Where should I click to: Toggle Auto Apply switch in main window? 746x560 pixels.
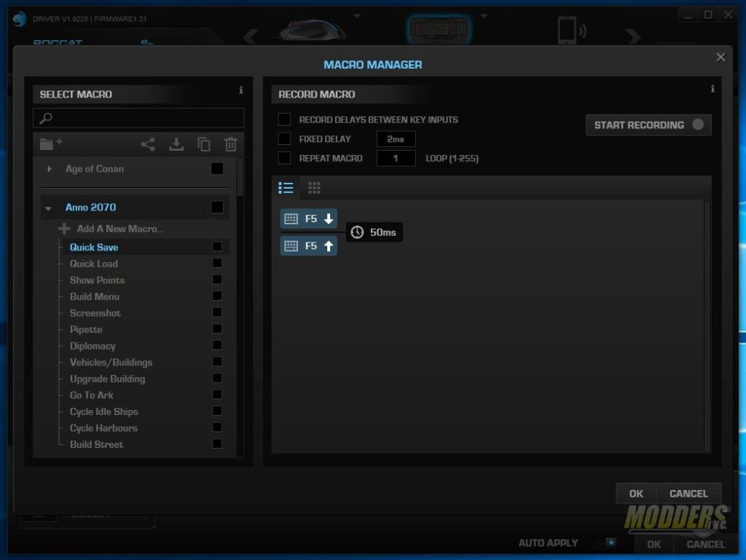[x=606, y=543]
